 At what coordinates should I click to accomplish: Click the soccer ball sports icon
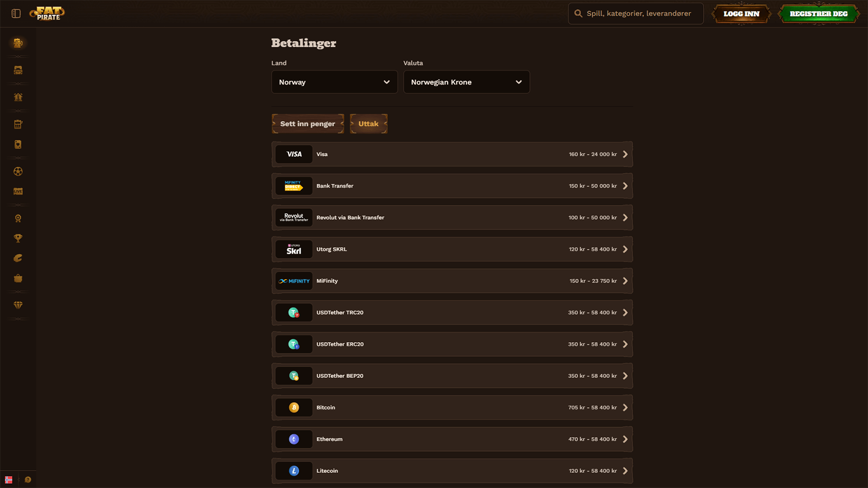point(18,171)
